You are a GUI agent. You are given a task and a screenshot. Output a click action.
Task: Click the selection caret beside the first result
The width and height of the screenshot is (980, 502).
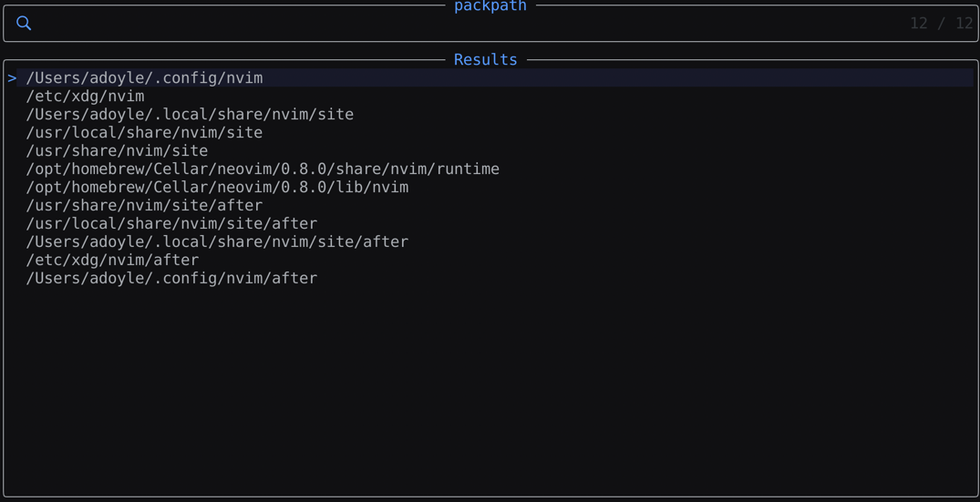point(12,78)
